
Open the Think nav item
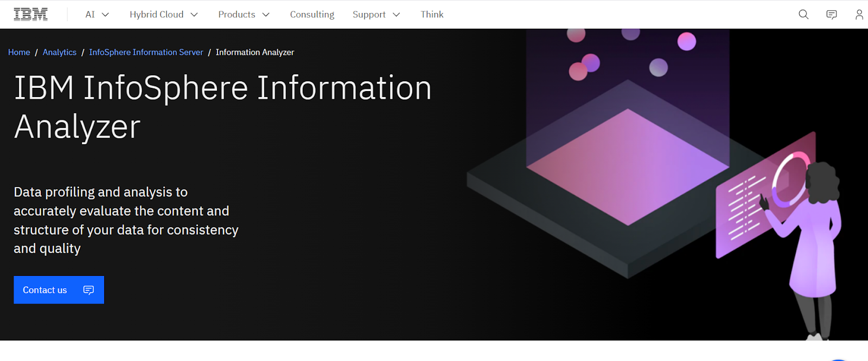point(432,15)
